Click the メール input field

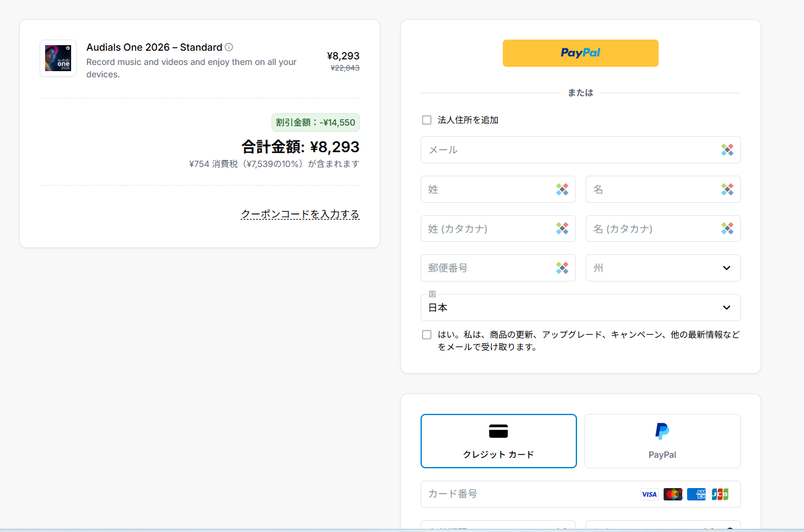581,150
